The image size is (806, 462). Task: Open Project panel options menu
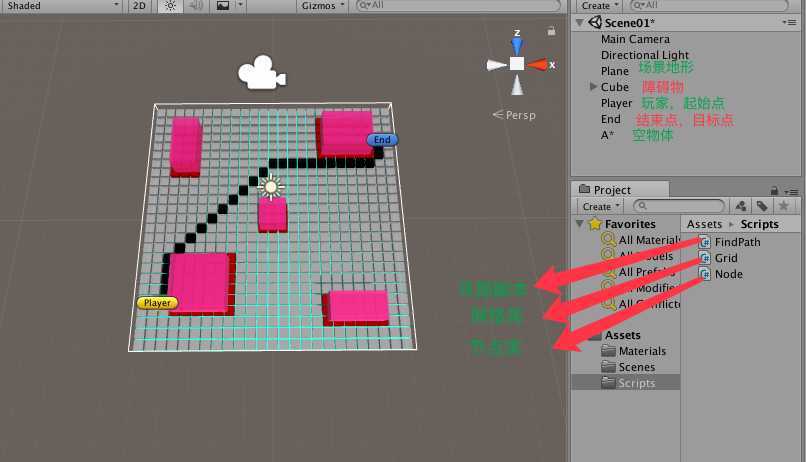[792, 192]
